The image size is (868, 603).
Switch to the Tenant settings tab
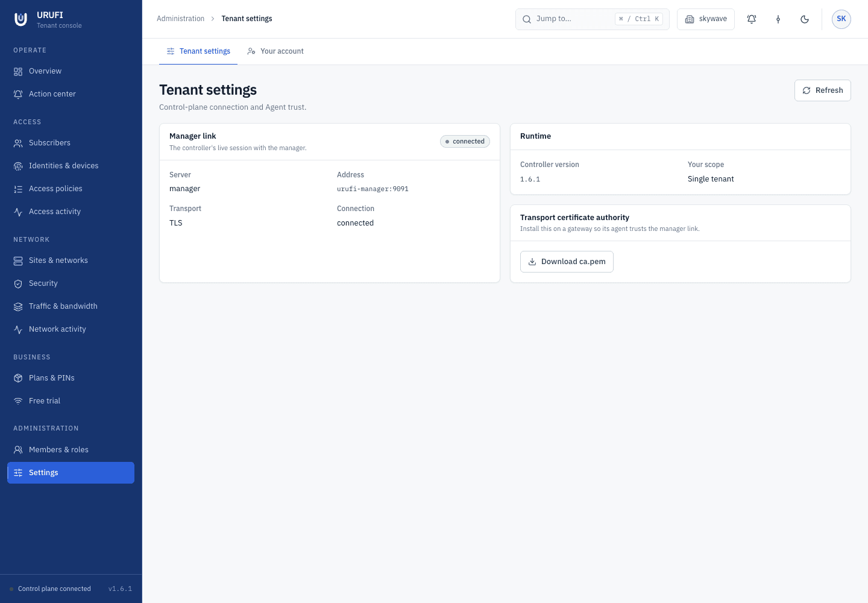pyautogui.click(x=198, y=51)
